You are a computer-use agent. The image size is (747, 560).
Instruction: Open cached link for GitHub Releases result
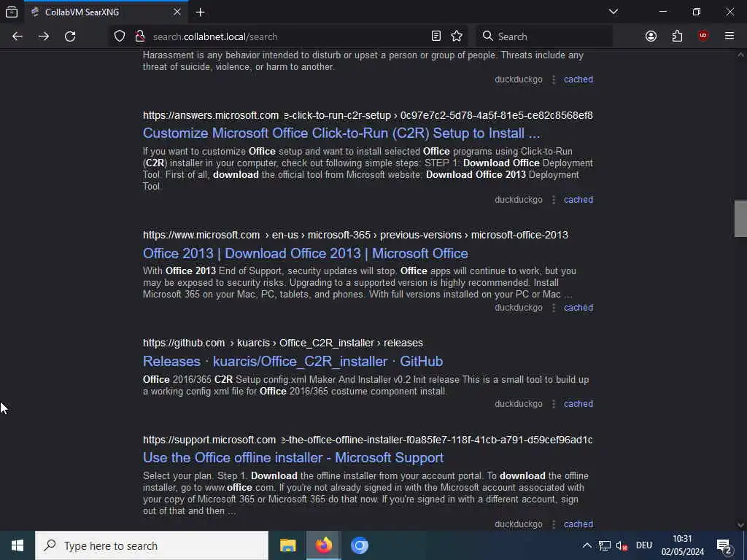click(x=578, y=404)
